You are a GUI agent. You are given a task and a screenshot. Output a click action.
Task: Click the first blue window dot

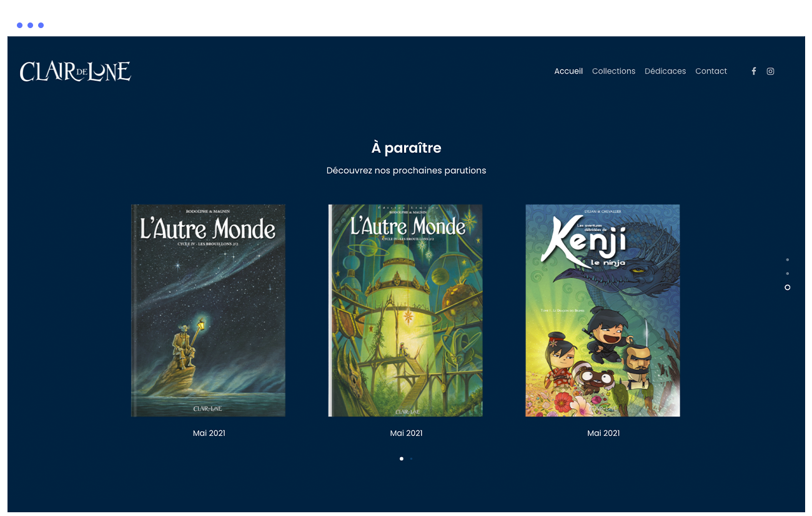(19, 26)
